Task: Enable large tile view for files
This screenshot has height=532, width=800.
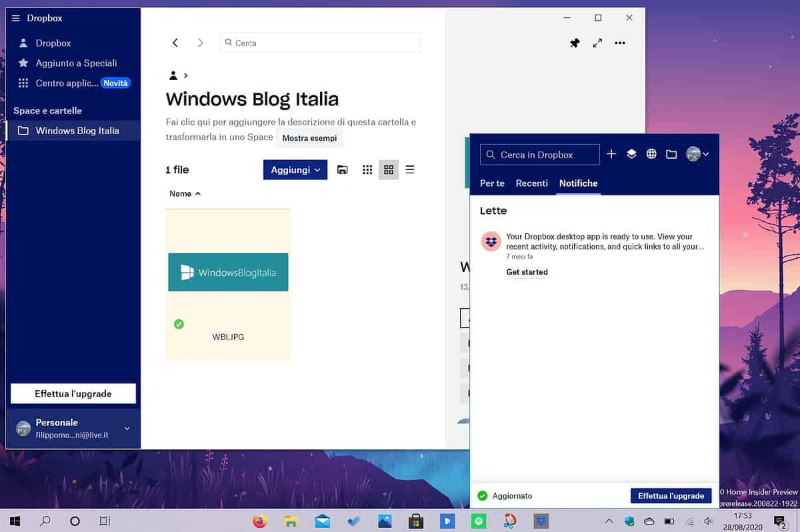Action: 389,169
